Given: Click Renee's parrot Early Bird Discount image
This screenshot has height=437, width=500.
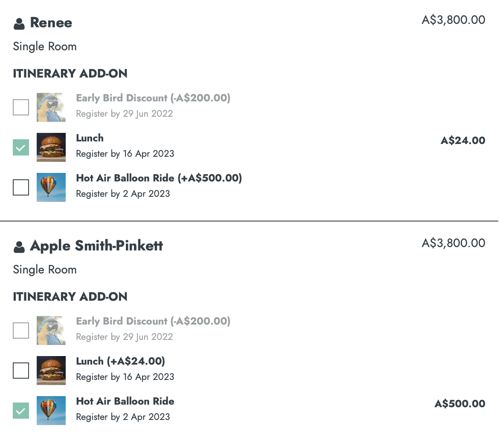Looking at the screenshot, I should pos(51,107).
